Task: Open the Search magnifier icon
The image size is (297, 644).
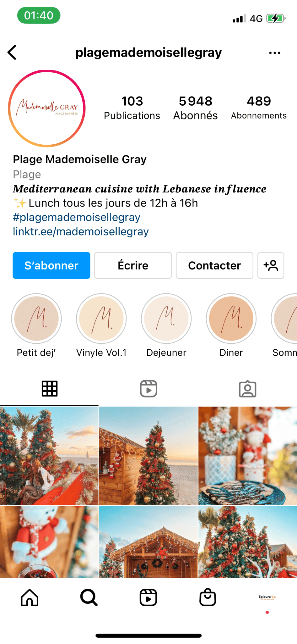Action: coord(89,597)
